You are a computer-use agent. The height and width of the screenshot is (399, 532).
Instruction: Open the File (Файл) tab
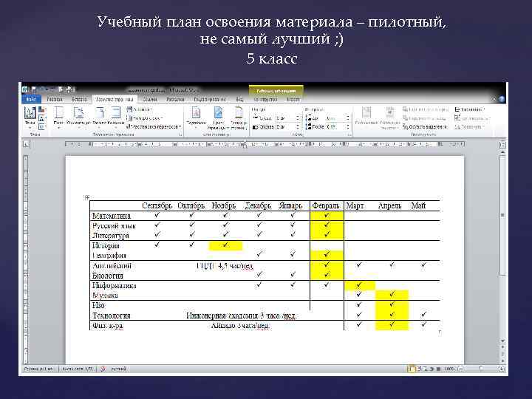(x=31, y=99)
